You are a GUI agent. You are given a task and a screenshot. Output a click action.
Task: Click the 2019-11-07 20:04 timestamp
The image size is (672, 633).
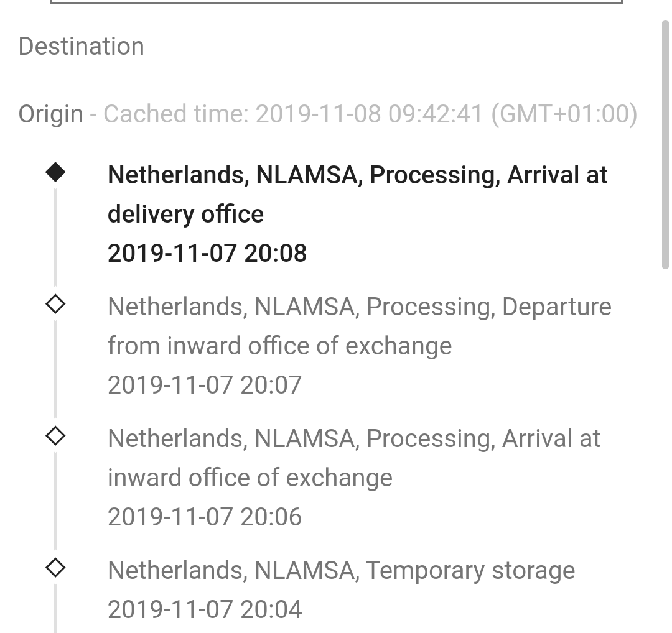click(x=205, y=609)
